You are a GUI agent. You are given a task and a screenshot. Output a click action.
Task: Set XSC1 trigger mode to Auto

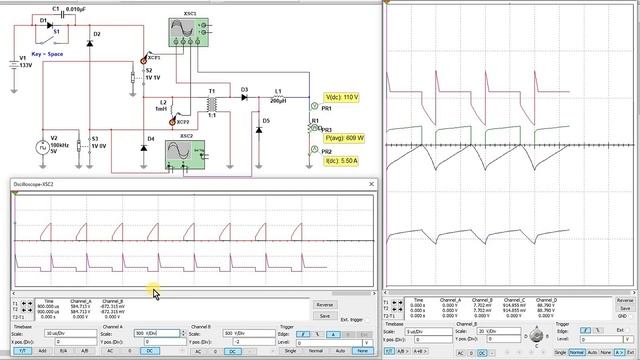coord(592,352)
